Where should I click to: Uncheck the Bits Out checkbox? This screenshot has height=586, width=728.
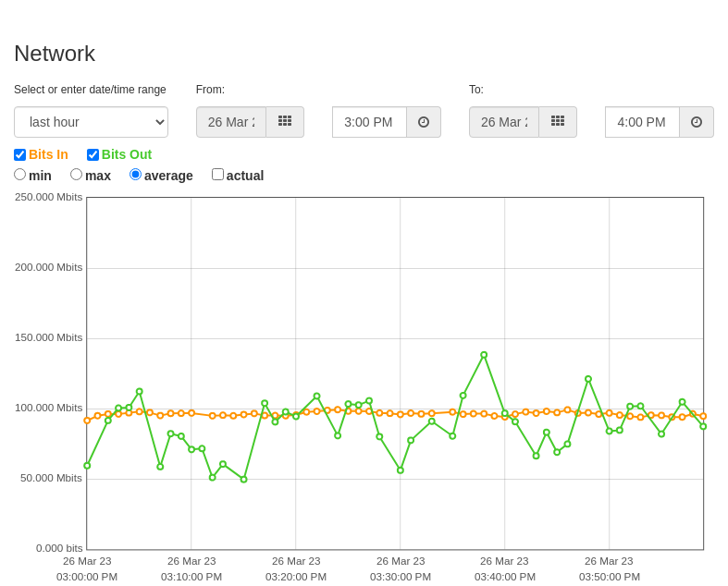(93, 154)
